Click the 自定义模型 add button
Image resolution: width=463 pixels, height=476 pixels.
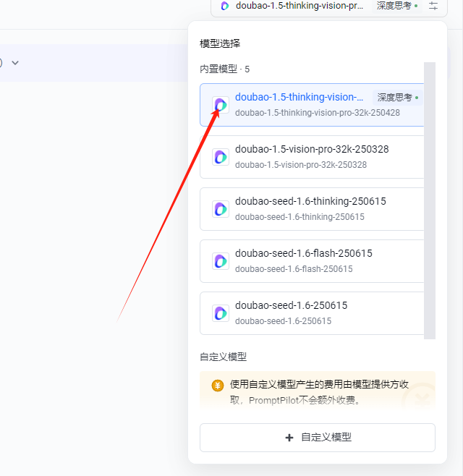tap(318, 438)
